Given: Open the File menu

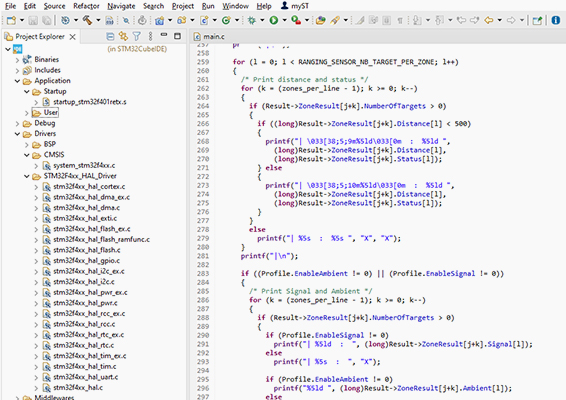Looking at the screenshot, I should pyautogui.click(x=10, y=6).
